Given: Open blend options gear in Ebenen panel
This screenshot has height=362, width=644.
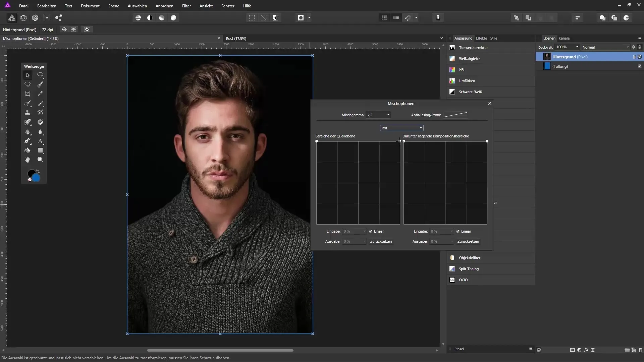Looking at the screenshot, I should (x=634, y=47).
